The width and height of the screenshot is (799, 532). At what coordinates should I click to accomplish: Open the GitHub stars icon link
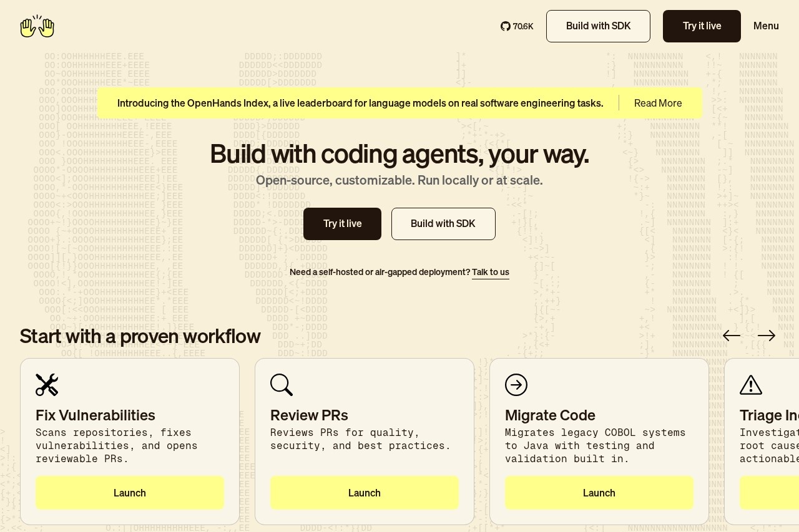[x=506, y=26]
